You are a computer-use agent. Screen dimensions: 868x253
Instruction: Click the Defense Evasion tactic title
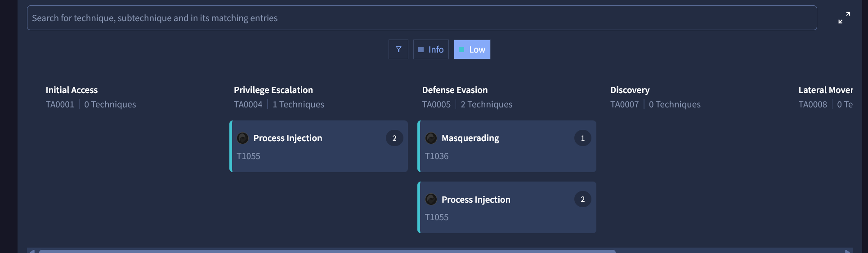click(455, 90)
